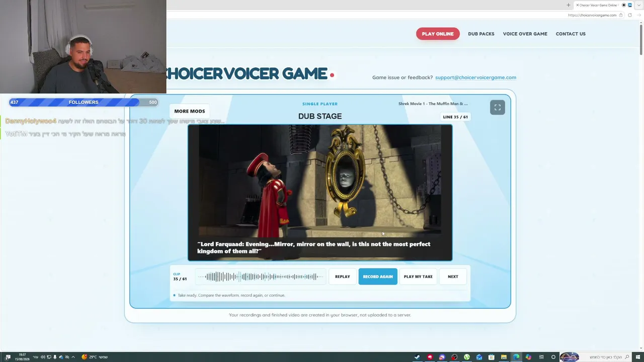
Task: Open the Dub Packs menu
Action: coord(481,34)
